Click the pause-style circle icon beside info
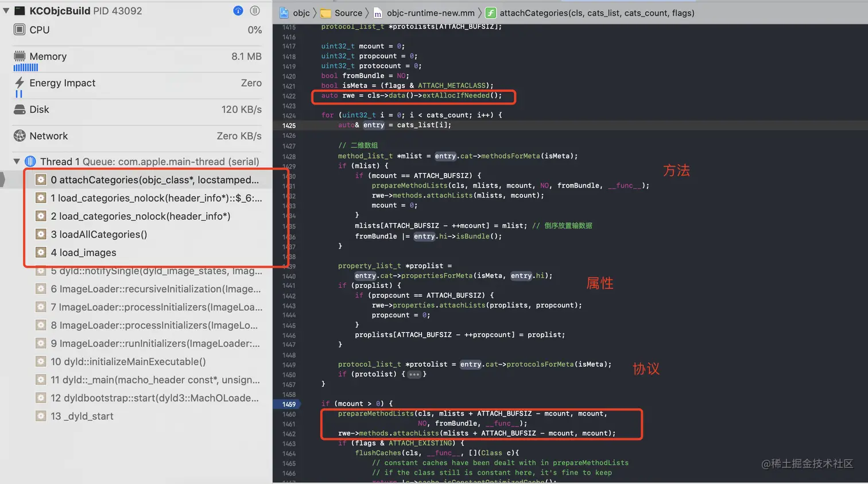 point(255,11)
